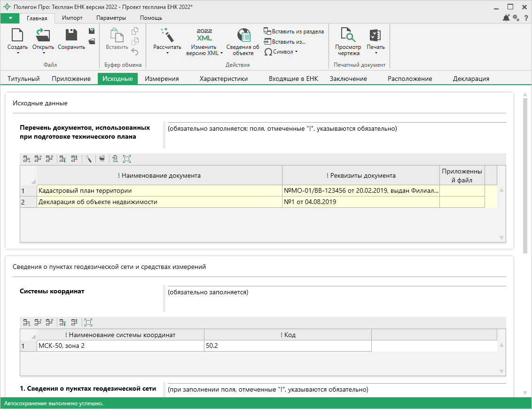Click Вставить из раздела in the ribbon
The image size is (532, 409).
click(x=294, y=31)
